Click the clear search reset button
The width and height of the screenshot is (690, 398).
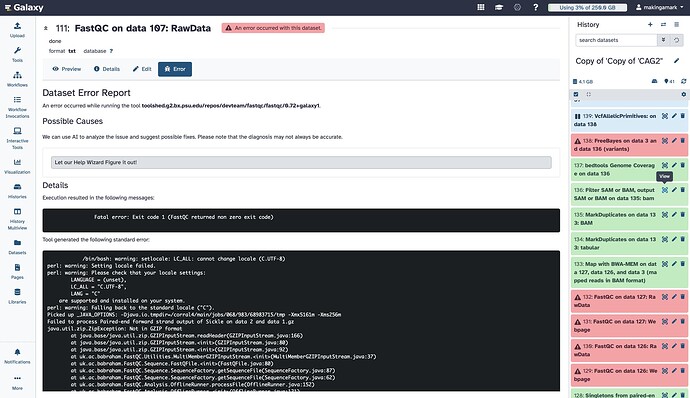pos(676,40)
